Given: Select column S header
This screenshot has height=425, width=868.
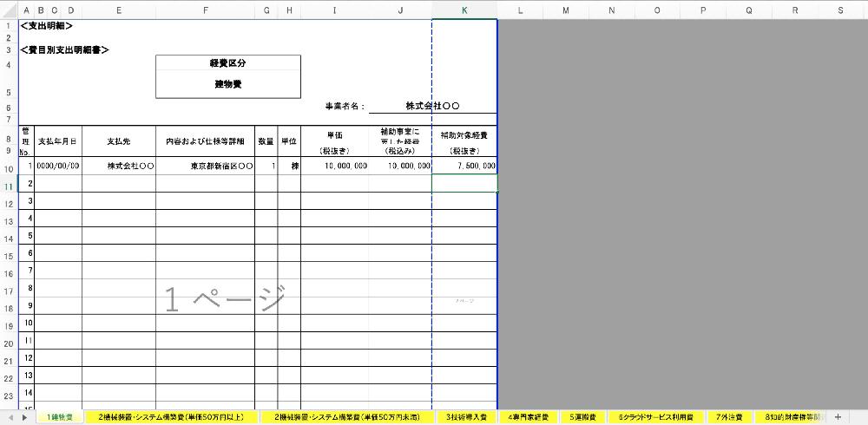Looking at the screenshot, I should coord(841,10).
